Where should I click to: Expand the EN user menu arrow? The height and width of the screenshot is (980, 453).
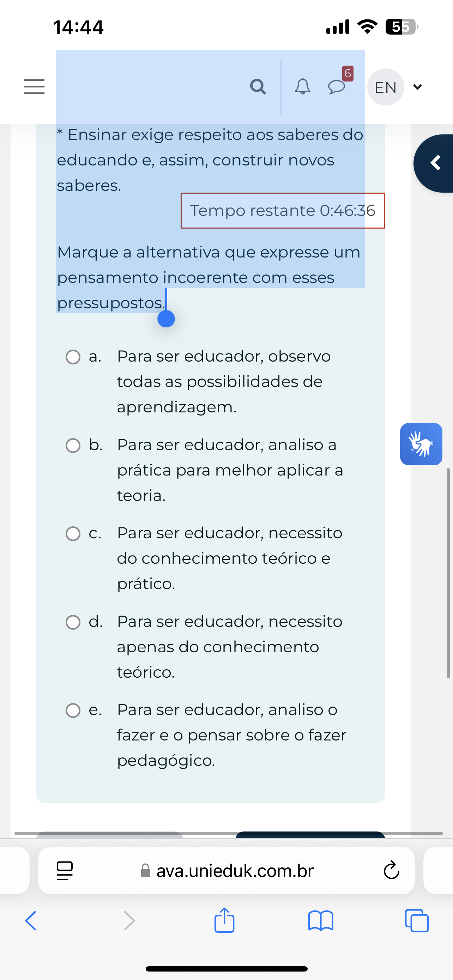[418, 87]
